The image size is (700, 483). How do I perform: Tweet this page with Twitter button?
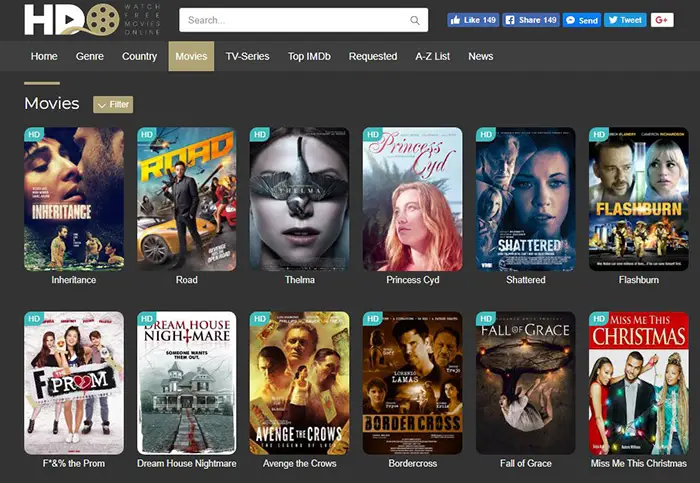tap(625, 20)
